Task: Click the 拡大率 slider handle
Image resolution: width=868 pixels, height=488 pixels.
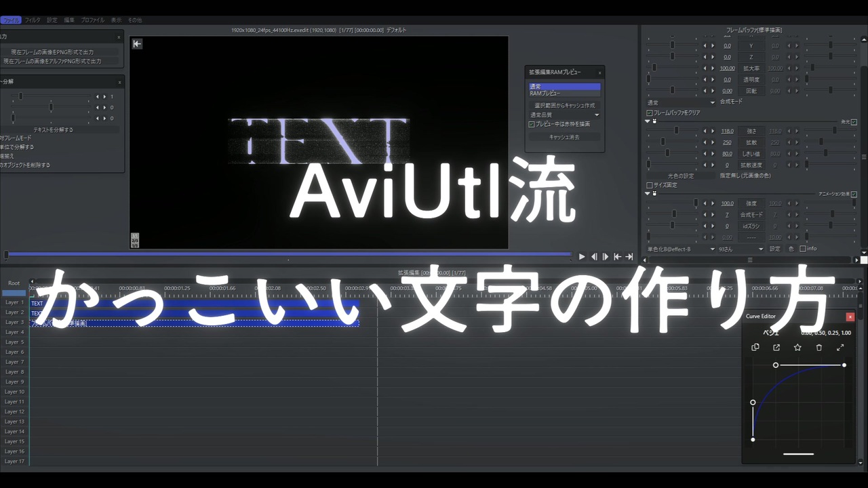Action: pyautogui.click(x=654, y=66)
